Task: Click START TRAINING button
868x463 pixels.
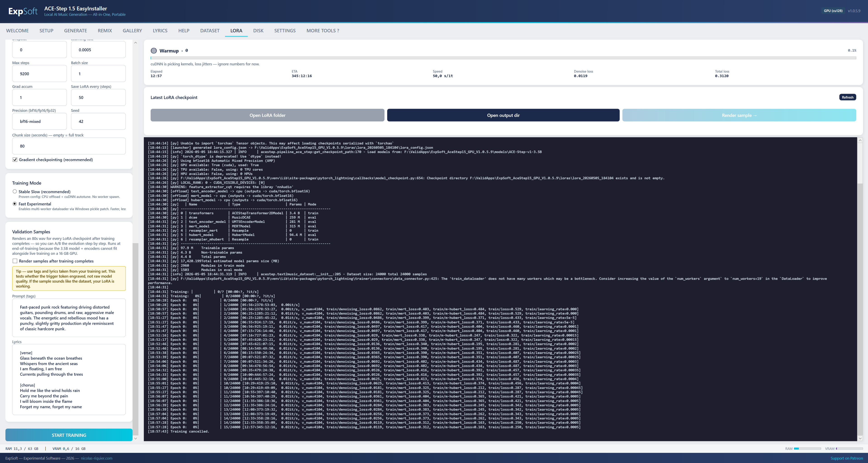Action: pyautogui.click(x=69, y=435)
